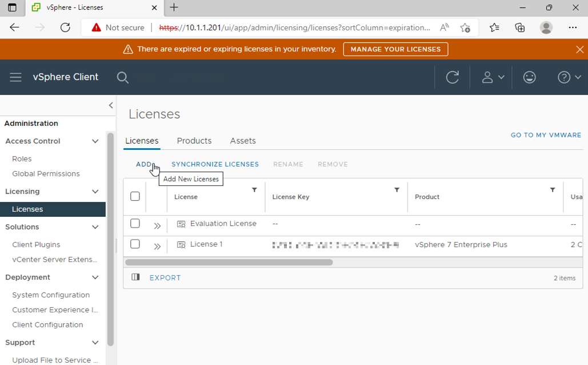
Task: Dismiss the expired licenses warning banner
Action: pos(579,50)
